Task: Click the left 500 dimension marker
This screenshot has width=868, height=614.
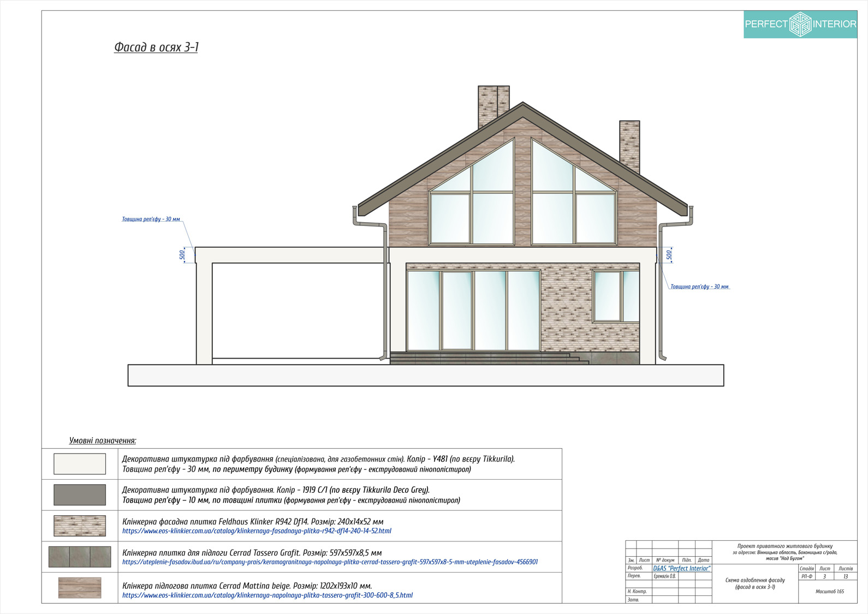Action: (182, 255)
